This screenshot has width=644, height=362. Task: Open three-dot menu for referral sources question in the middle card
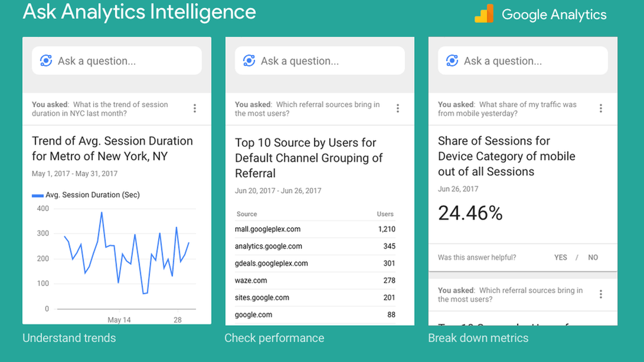[x=397, y=108]
